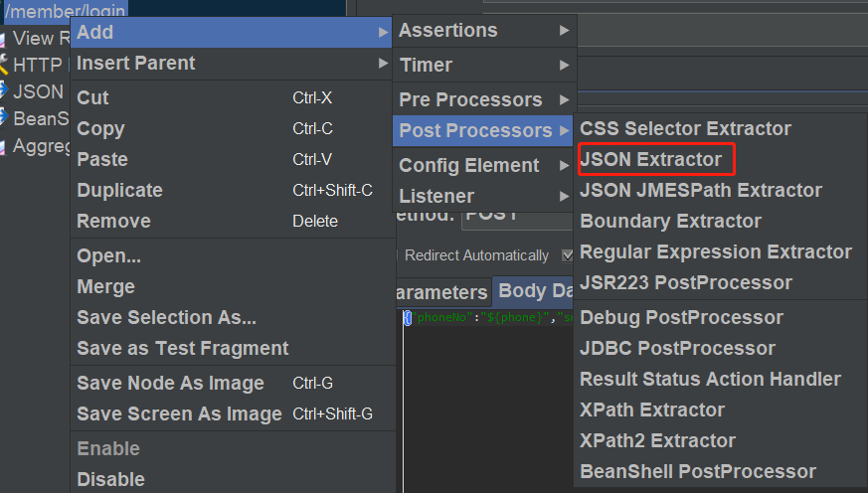Click the Aggregate tree item icon
The image size is (868, 493).
click(4, 146)
